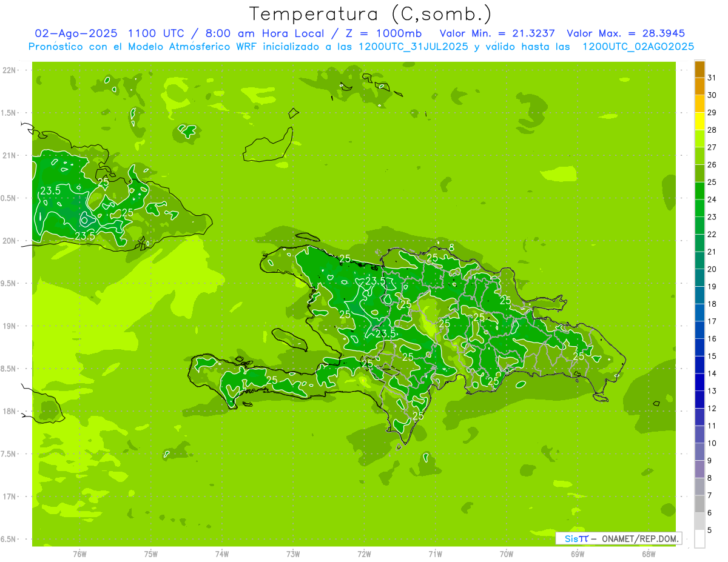This screenshot has height=562, width=728.
Task: Click the 19N latitude axis label
Action: tap(9, 326)
